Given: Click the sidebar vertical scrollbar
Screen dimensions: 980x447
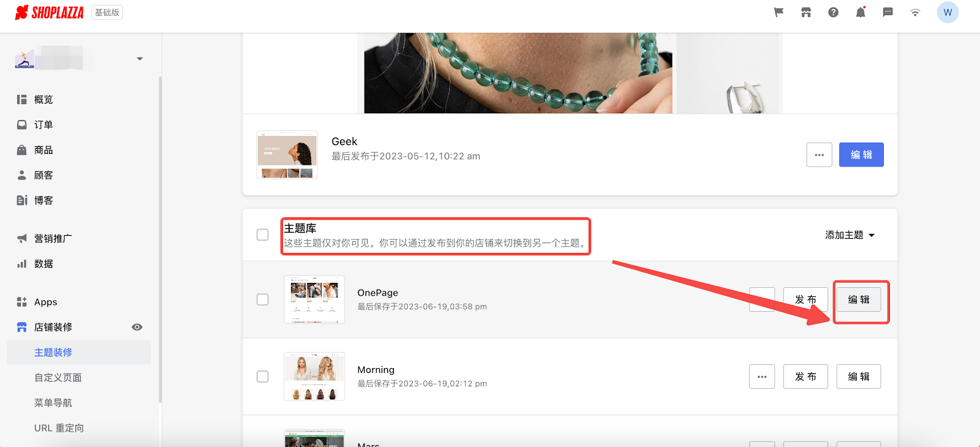Looking at the screenshot, I should (x=160, y=239).
